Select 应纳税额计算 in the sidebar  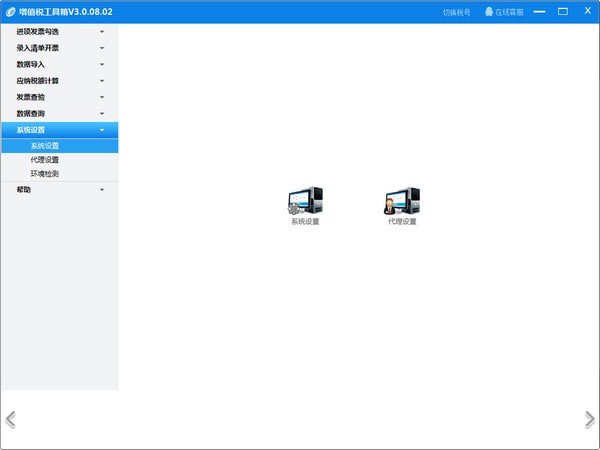[x=37, y=81]
